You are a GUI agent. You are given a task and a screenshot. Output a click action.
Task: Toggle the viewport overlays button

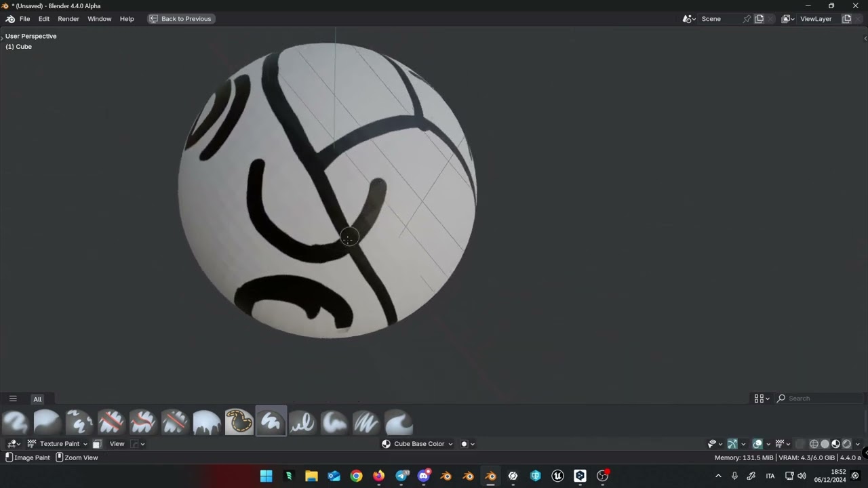[x=757, y=444]
